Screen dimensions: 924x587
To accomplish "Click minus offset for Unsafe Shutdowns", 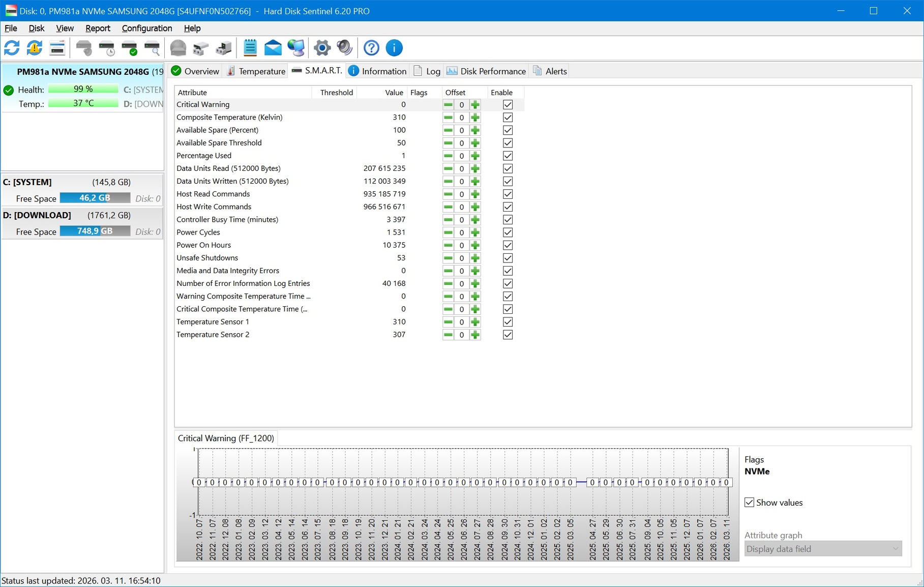I will click(x=448, y=258).
